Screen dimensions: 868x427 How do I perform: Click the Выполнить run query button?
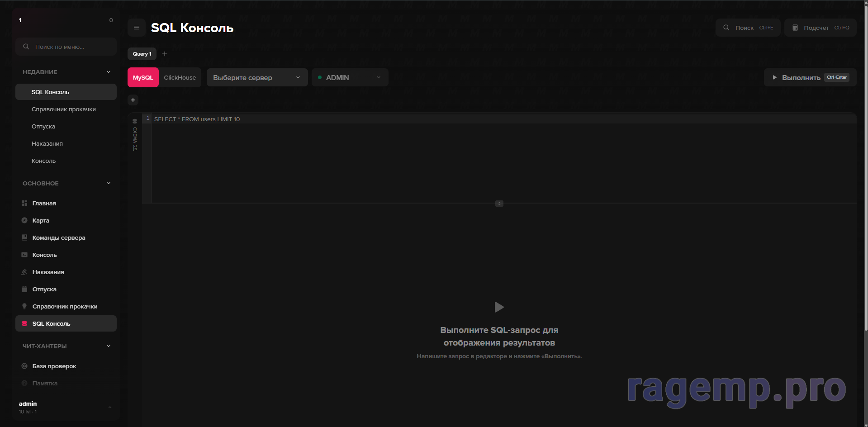coord(810,77)
